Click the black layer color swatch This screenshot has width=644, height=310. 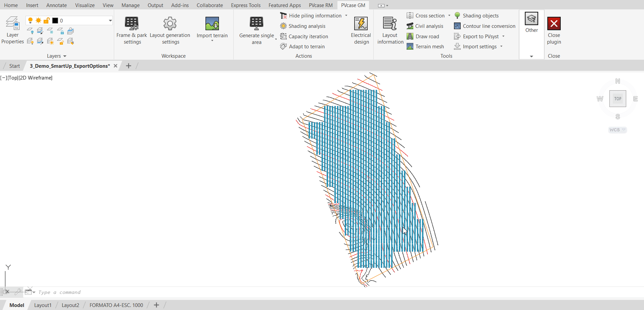point(55,20)
